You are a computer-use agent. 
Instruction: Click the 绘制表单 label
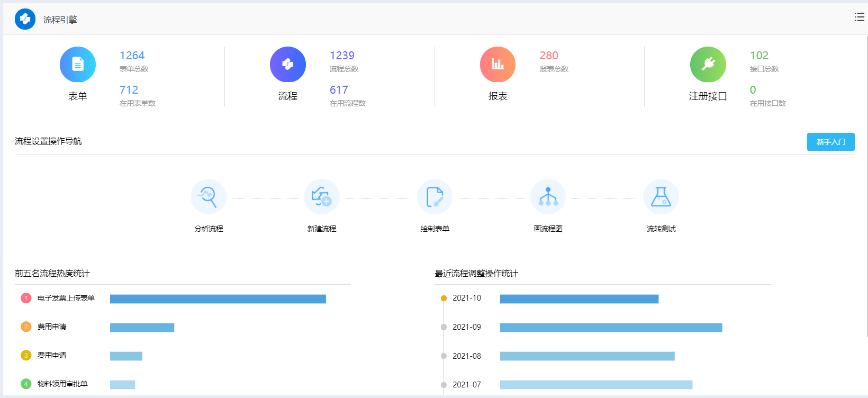pyautogui.click(x=435, y=229)
